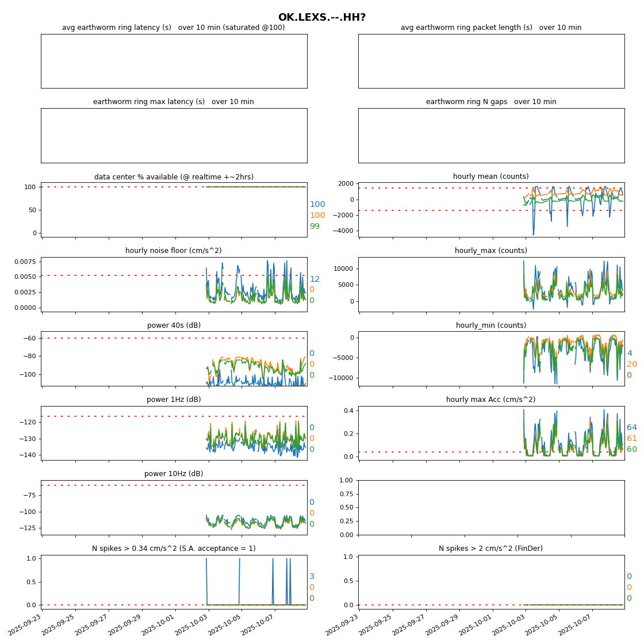Click the blue 64 value beside hourly max Acc
This screenshot has width=644, height=644.
click(631, 428)
